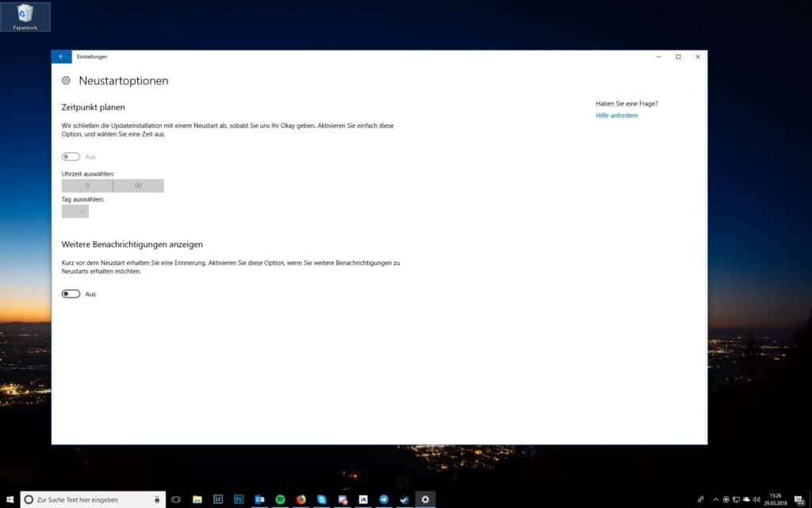Open Firefox from the taskbar
This screenshot has width=812, height=508.
click(x=300, y=499)
